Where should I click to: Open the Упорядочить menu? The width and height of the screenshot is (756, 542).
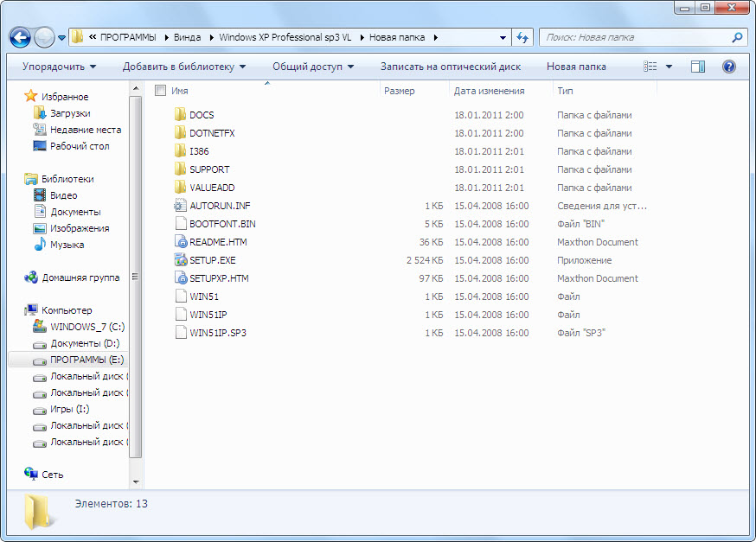(x=60, y=67)
